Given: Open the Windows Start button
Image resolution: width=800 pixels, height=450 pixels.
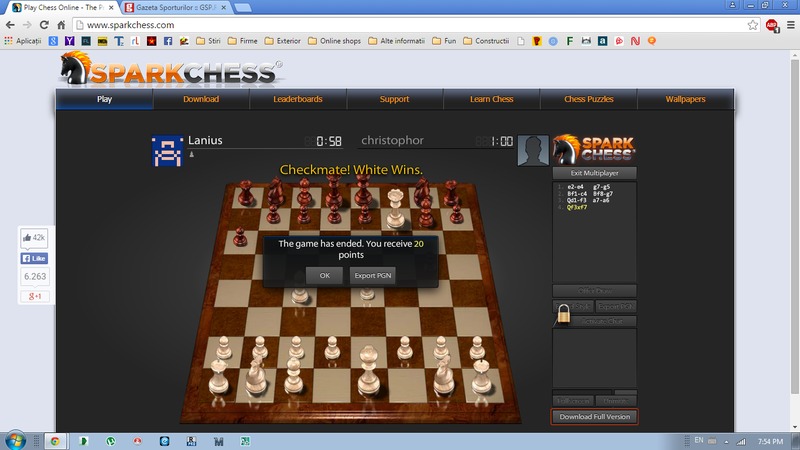Looking at the screenshot, I should pyautogui.click(x=15, y=441).
